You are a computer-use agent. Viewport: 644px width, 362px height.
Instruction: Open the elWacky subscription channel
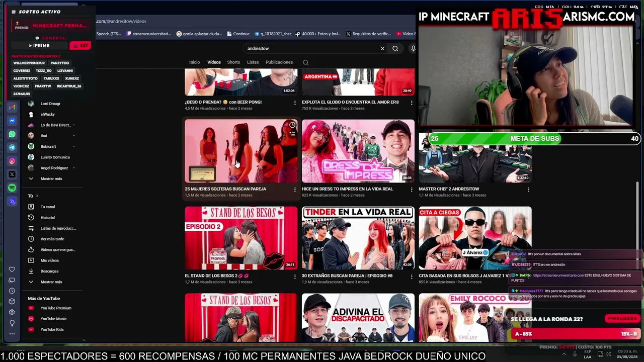click(48, 114)
